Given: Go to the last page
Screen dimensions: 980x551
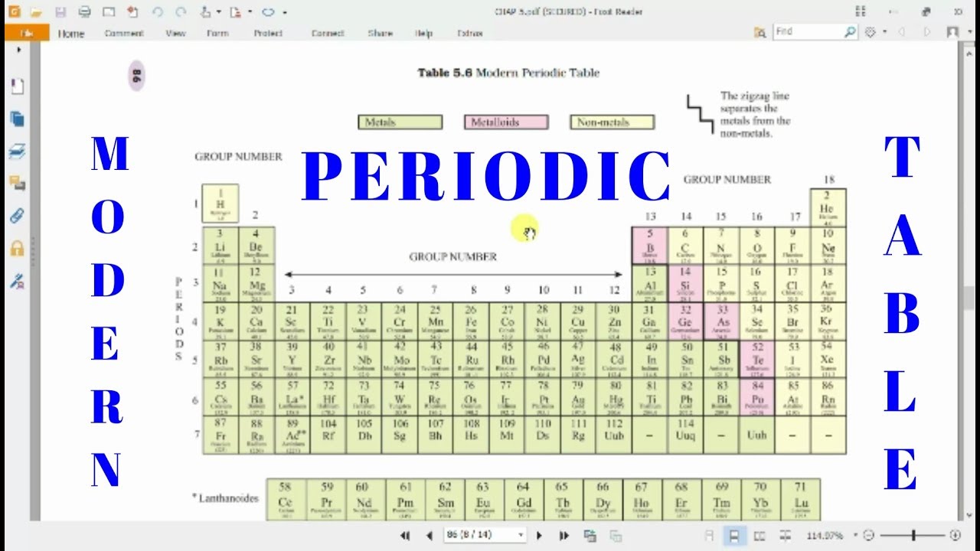Looking at the screenshot, I should 564,536.
